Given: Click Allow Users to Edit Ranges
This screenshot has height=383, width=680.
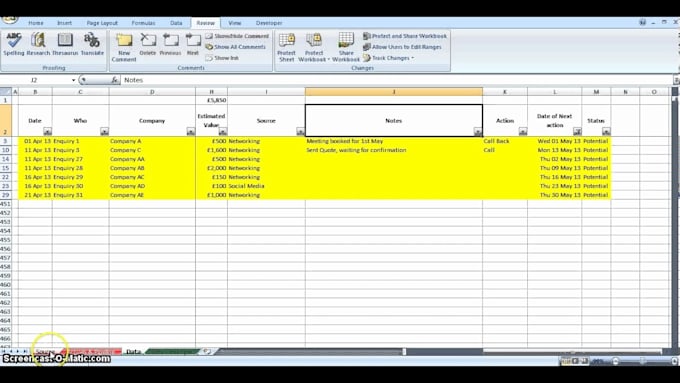Looking at the screenshot, I should (x=402, y=47).
